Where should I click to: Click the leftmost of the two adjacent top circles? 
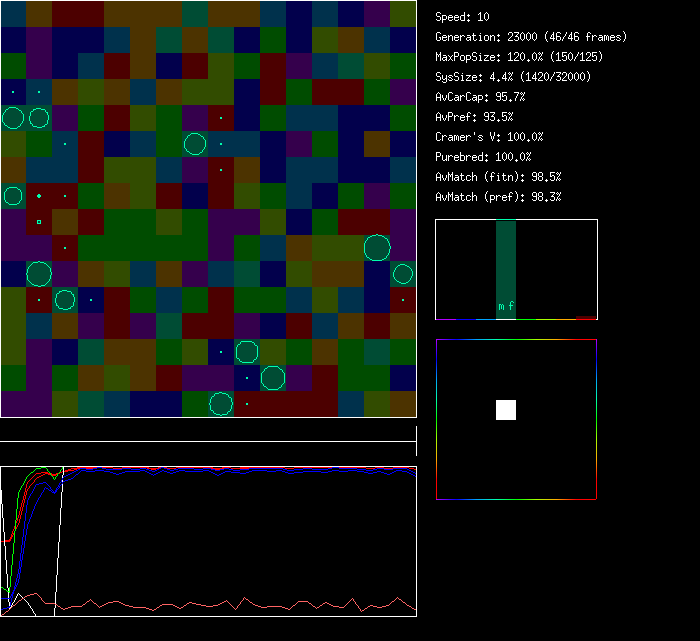[13, 119]
